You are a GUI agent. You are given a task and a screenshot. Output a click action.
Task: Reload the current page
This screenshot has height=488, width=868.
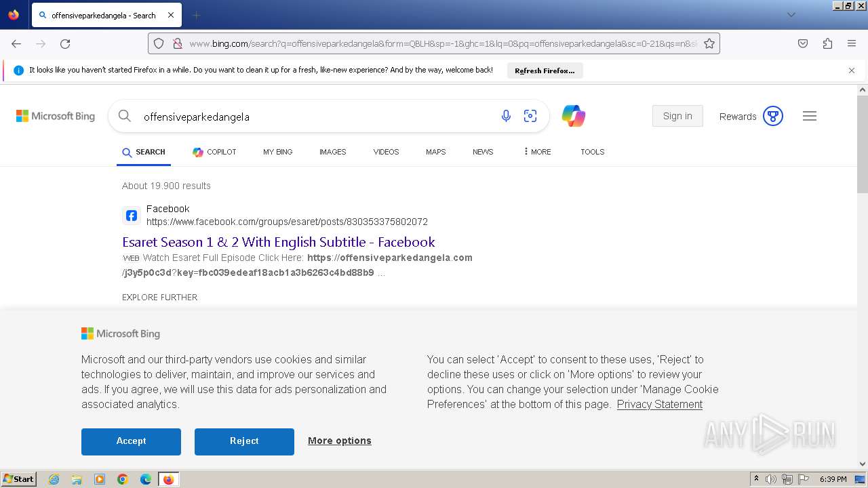coord(65,43)
